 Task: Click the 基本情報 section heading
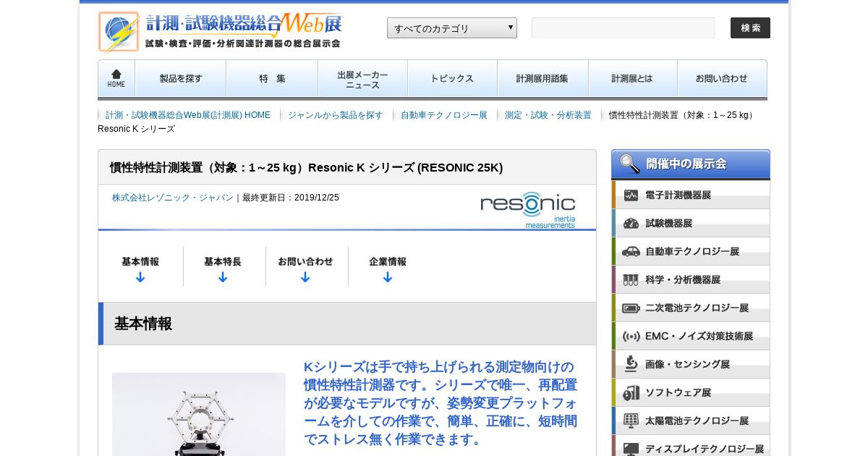pos(143,324)
